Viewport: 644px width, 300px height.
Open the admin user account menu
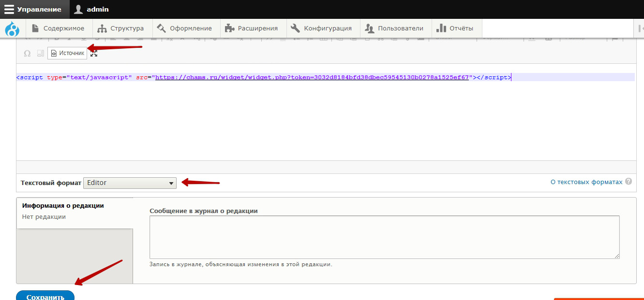click(91, 9)
